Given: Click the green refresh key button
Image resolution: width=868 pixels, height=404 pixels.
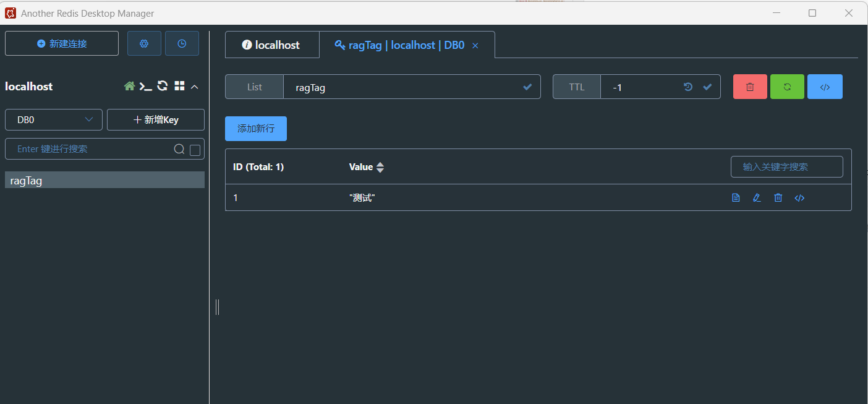Looking at the screenshot, I should [x=787, y=87].
